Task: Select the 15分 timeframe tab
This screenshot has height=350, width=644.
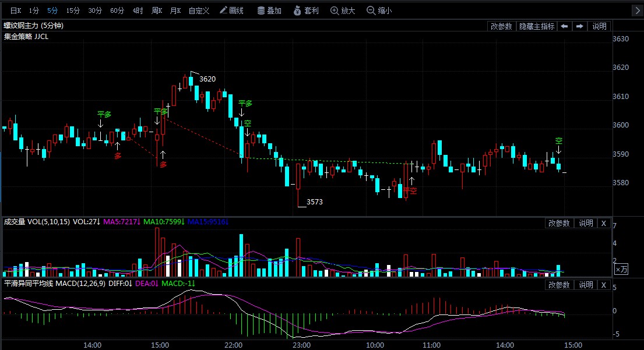Action: click(x=73, y=10)
